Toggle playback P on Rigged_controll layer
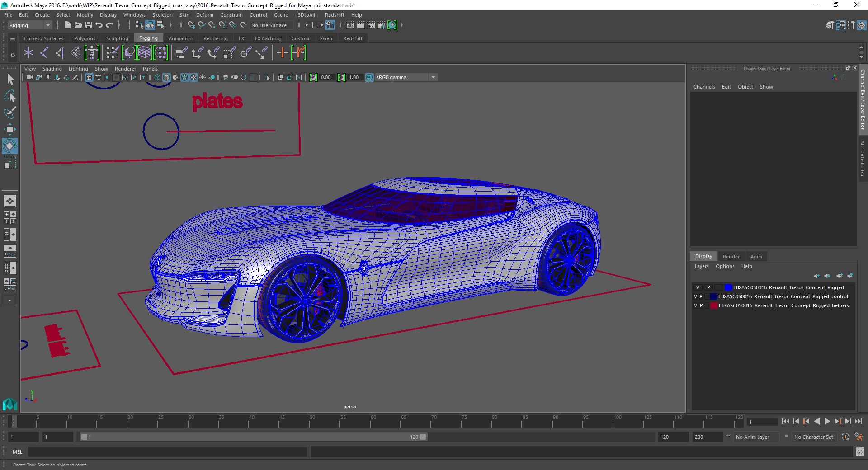This screenshot has height=470, width=868. coord(701,296)
